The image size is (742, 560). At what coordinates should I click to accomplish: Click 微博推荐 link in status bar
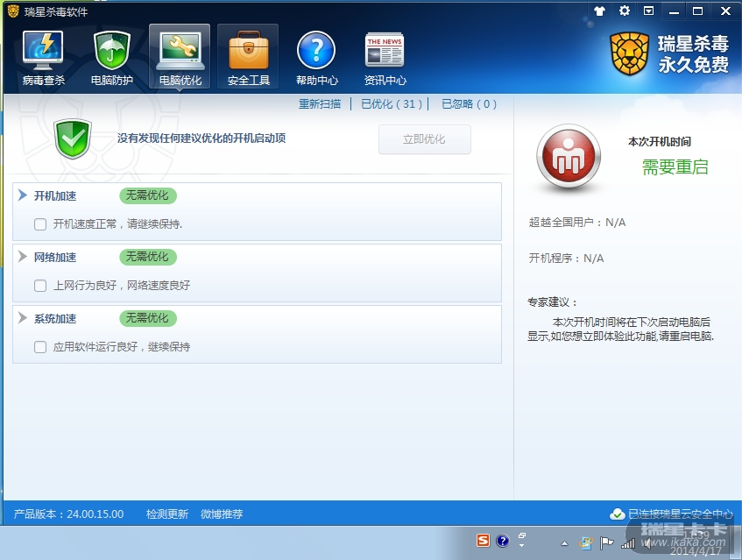222,514
